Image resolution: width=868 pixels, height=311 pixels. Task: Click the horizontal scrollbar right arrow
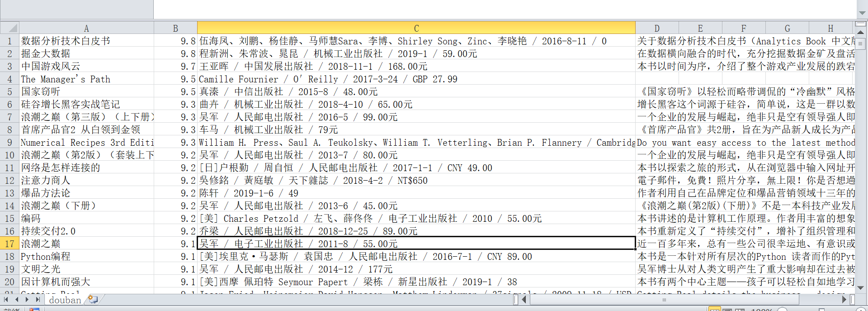844,299
